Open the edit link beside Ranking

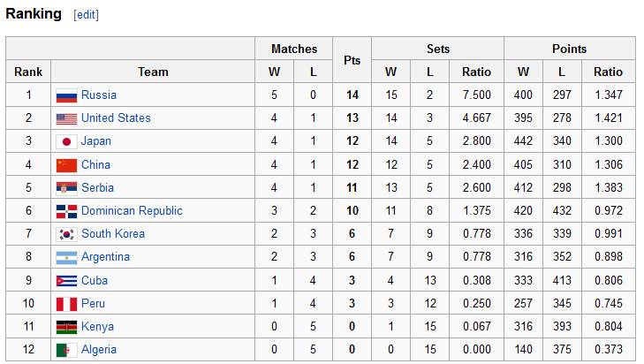click(x=87, y=15)
